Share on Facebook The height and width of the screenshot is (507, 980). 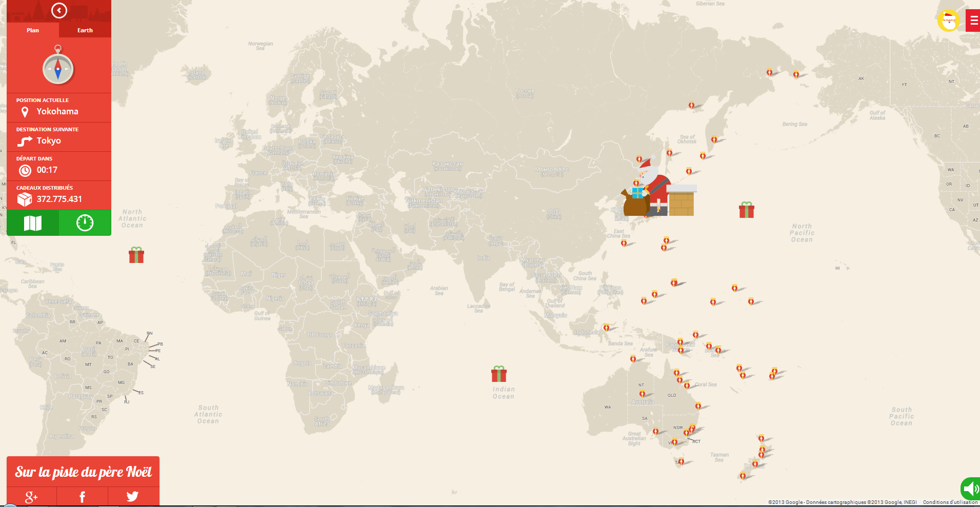click(x=82, y=496)
